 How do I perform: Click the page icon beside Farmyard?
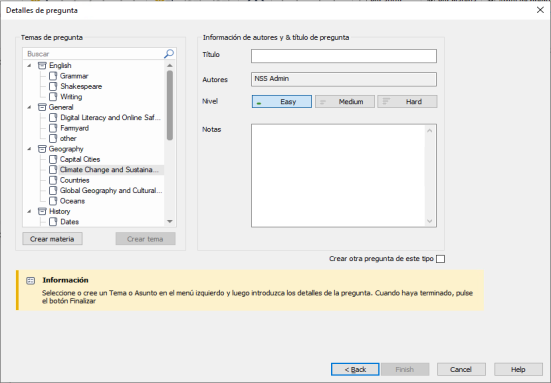tap(53, 128)
